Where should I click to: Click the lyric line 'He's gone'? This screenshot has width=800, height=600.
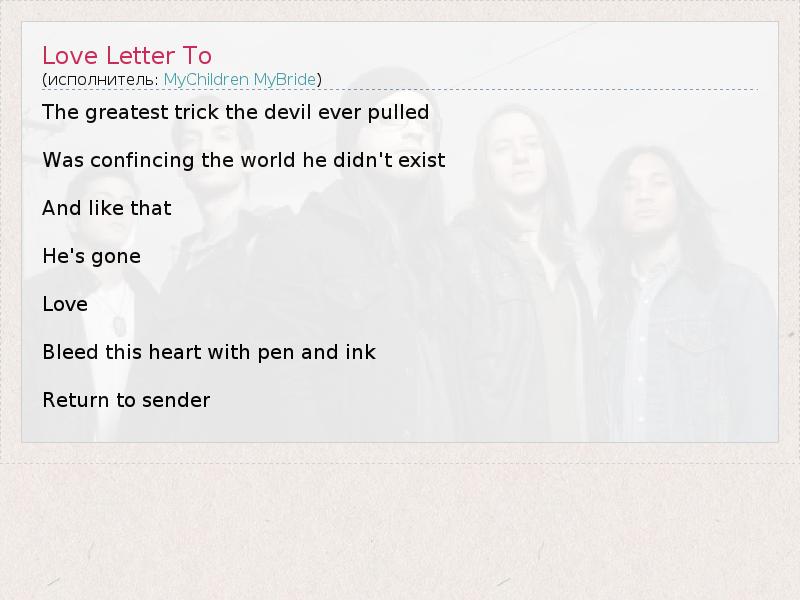pos(92,256)
